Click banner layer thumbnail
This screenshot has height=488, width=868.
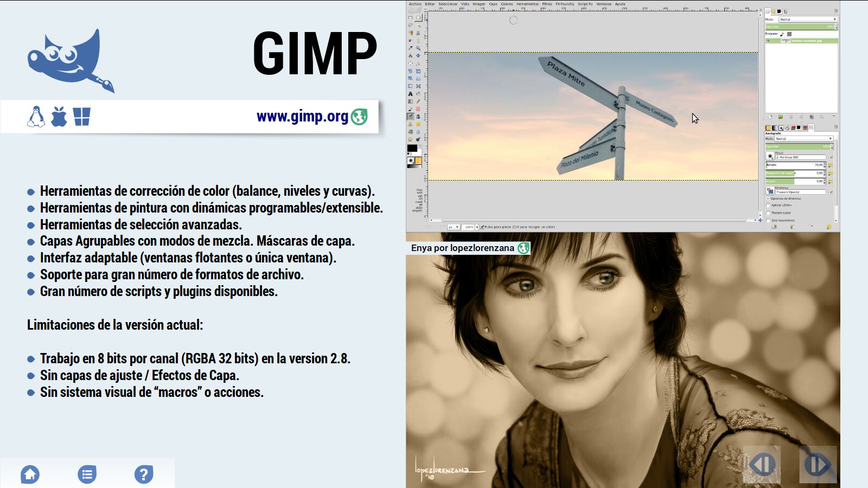[x=786, y=41]
